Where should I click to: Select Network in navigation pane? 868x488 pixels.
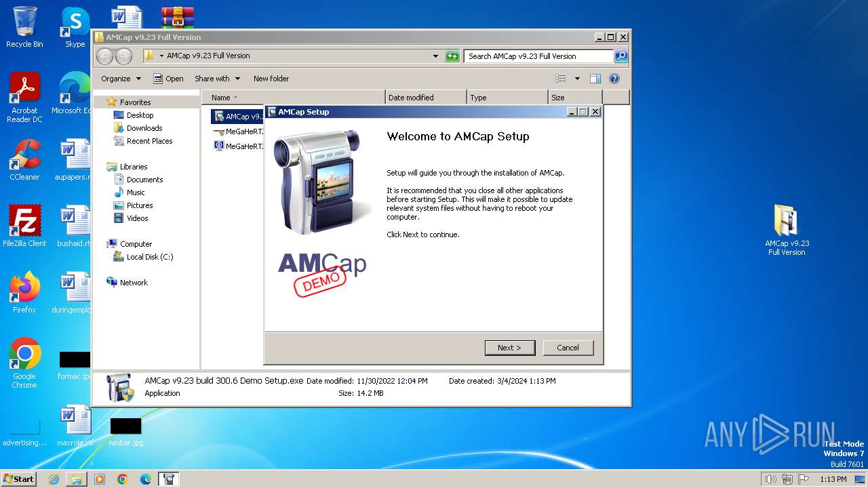click(x=134, y=283)
